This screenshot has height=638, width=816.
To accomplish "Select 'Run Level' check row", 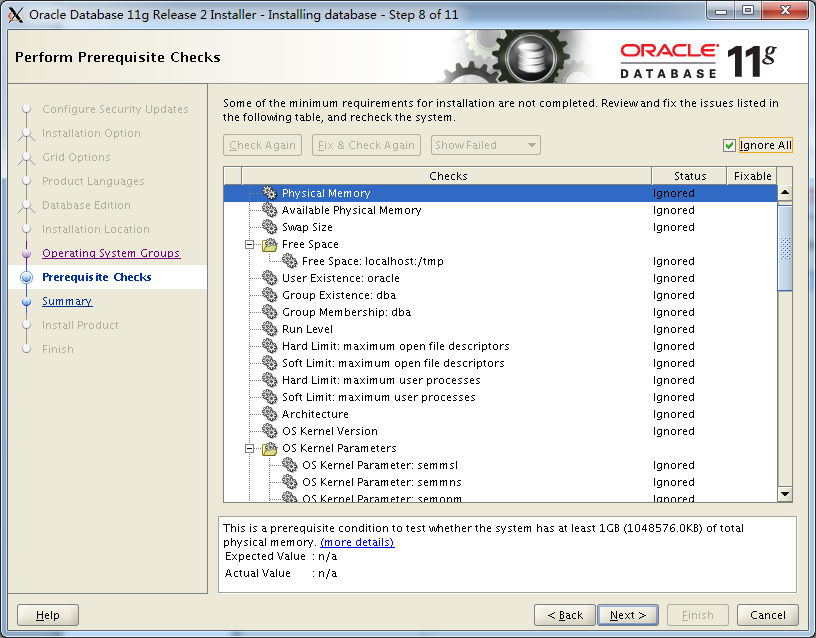I will coord(500,329).
